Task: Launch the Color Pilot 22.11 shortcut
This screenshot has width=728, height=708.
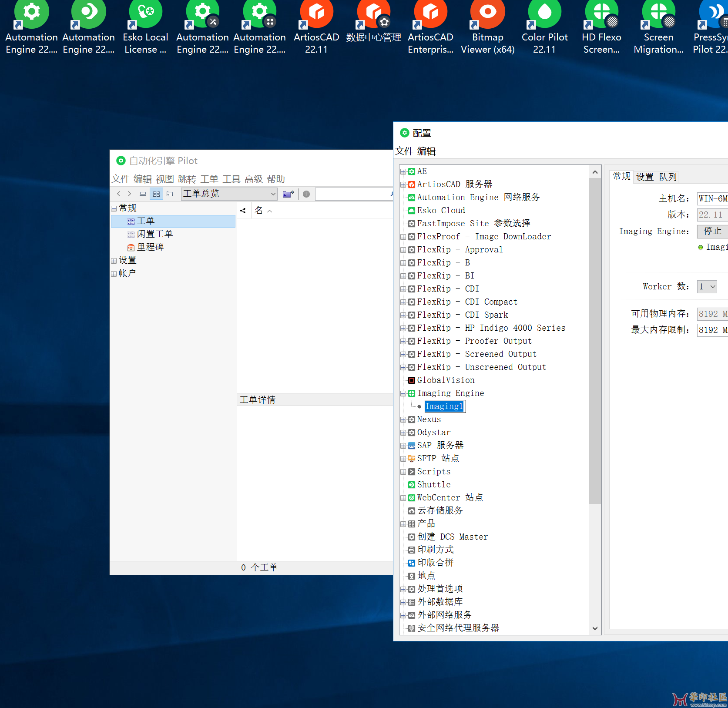Action: click(544, 27)
